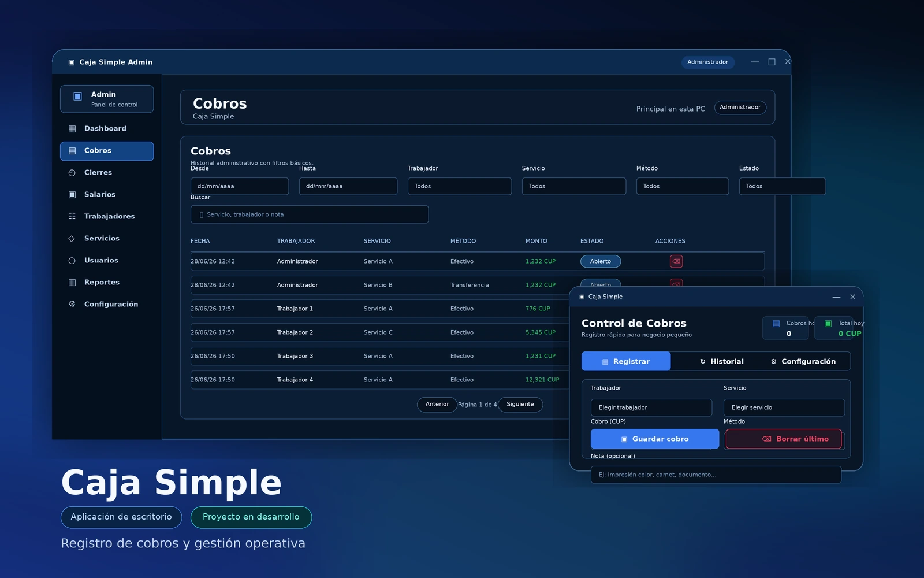Go to previous page with Anterior
Screen dimensions: 924x578
[437, 405]
